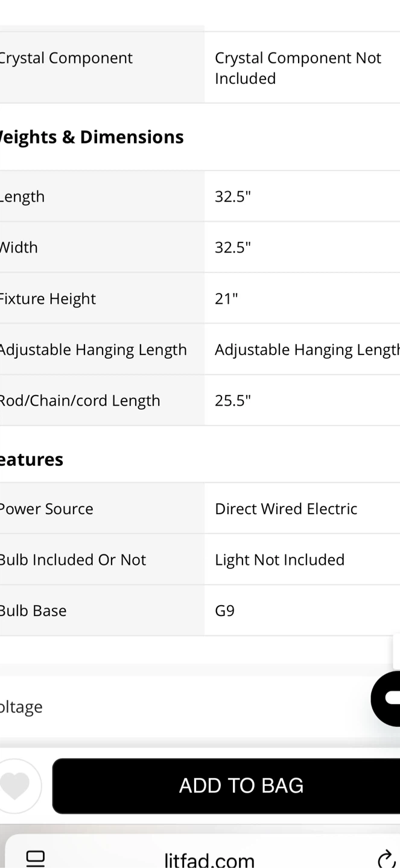
Task: Click the Adjustable Hanging Length row label
Action: pos(92,350)
